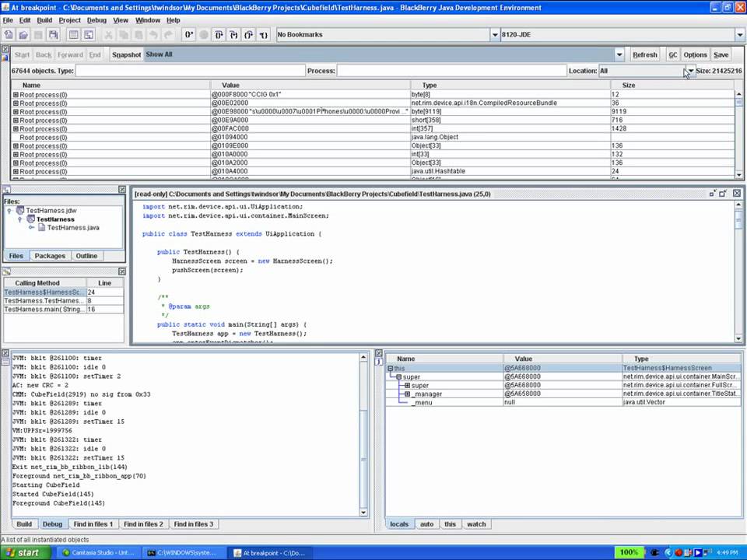Open a workspace using the Open toolbar icon

[x=23, y=34]
